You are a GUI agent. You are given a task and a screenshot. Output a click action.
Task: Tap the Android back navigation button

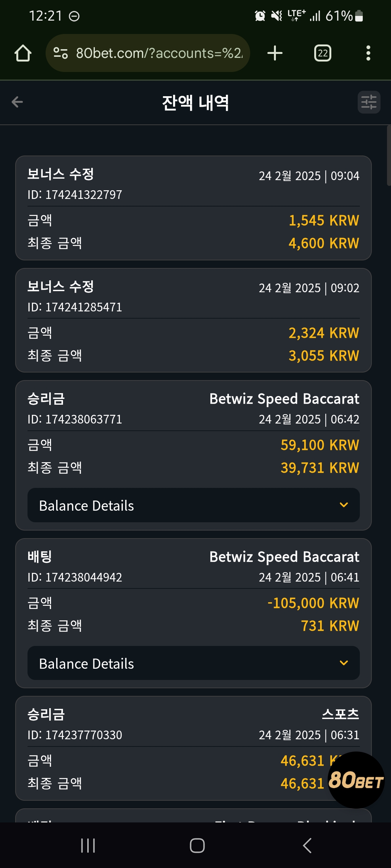[307, 846]
